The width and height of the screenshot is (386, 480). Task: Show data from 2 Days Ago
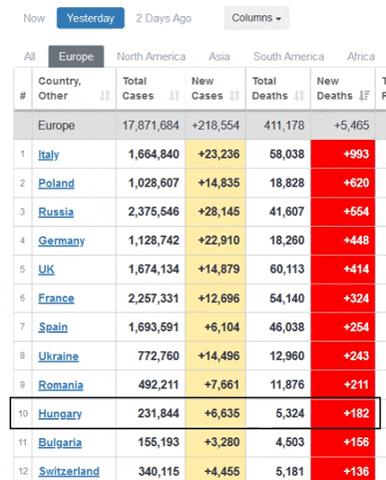click(x=163, y=18)
